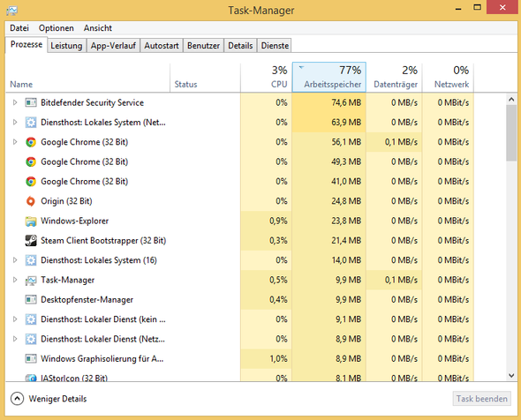Open the Optionen menu

pos(57,28)
